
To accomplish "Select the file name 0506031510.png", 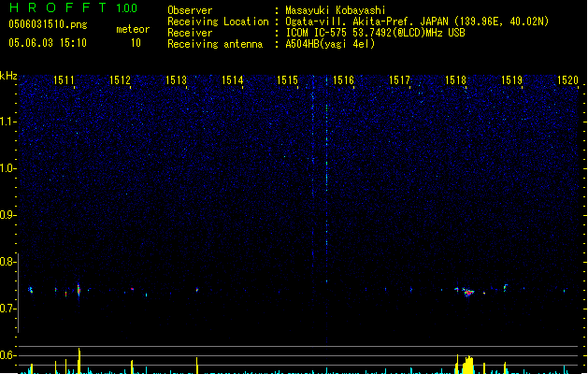I will tap(48, 24).
